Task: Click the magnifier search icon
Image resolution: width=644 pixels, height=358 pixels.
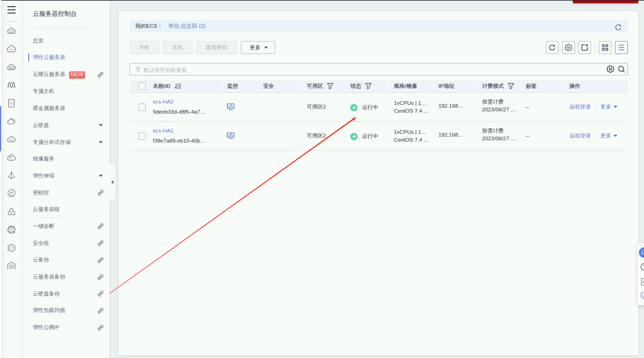Action: [x=622, y=69]
